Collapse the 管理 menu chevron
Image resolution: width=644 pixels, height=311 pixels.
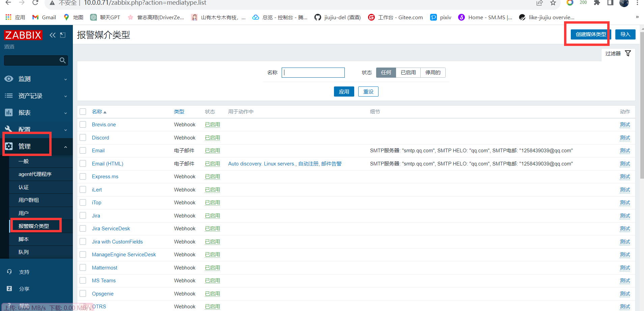click(65, 147)
